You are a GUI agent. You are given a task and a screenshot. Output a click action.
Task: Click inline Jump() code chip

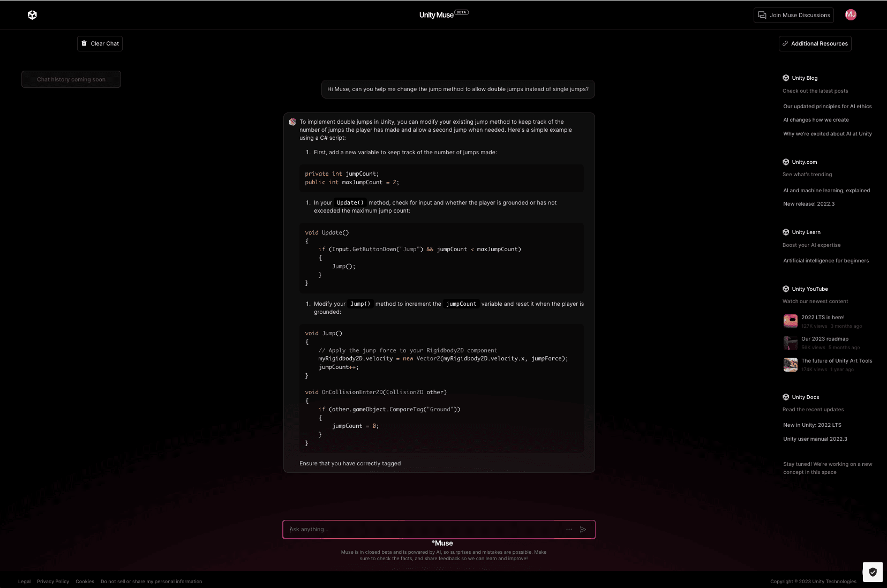(x=360, y=304)
